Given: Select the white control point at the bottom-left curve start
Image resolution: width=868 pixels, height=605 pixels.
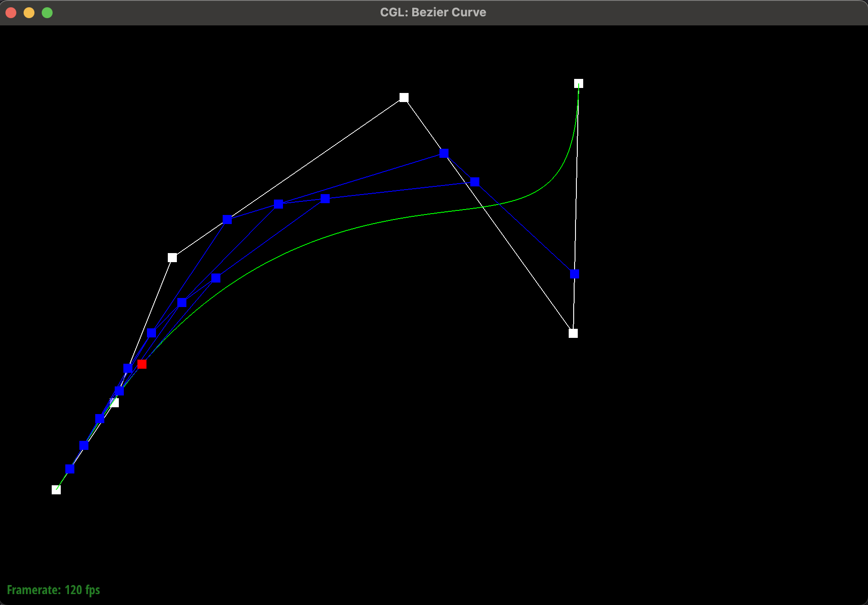Looking at the screenshot, I should [x=56, y=489].
